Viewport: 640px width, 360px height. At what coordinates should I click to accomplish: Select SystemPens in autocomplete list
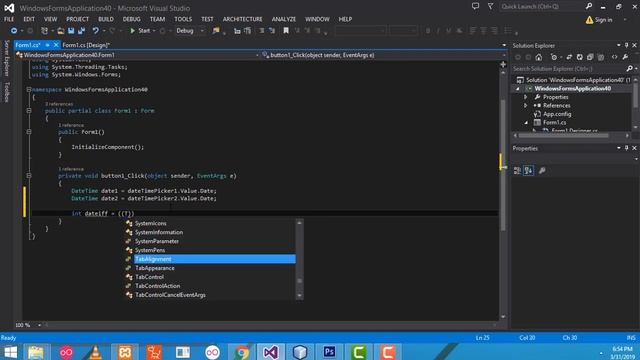(150, 250)
